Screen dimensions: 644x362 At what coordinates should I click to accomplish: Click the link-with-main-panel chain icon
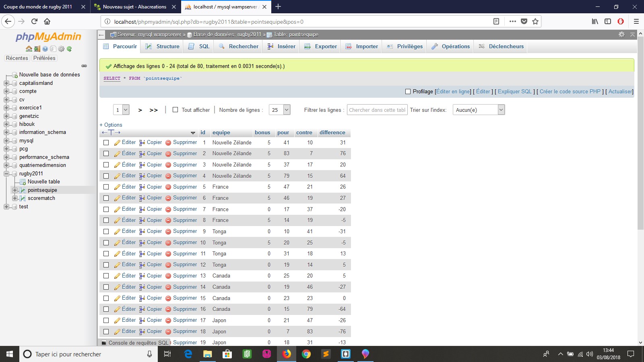coord(84,66)
